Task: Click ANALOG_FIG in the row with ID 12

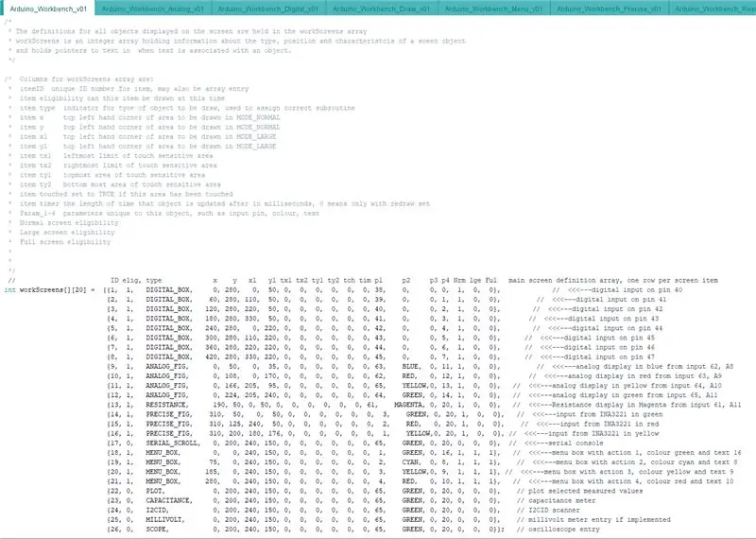Action: pyautogui.click(x=167, y=395)
